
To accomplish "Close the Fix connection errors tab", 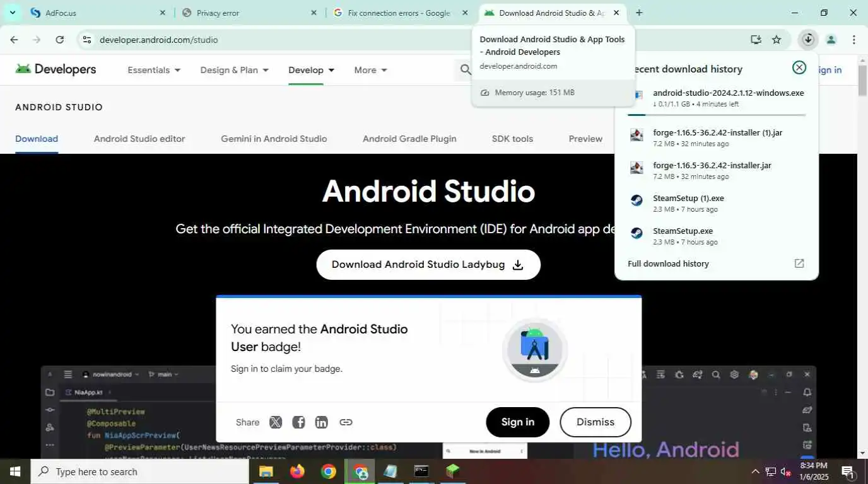I will pos(465,13).
